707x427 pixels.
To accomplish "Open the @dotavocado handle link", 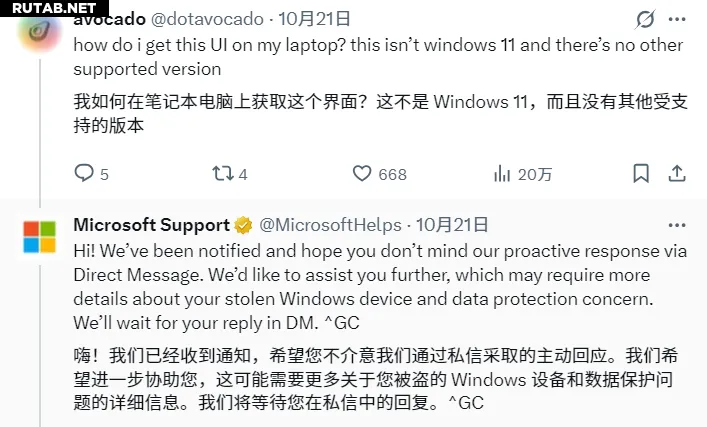I will [x=207, y=19].
